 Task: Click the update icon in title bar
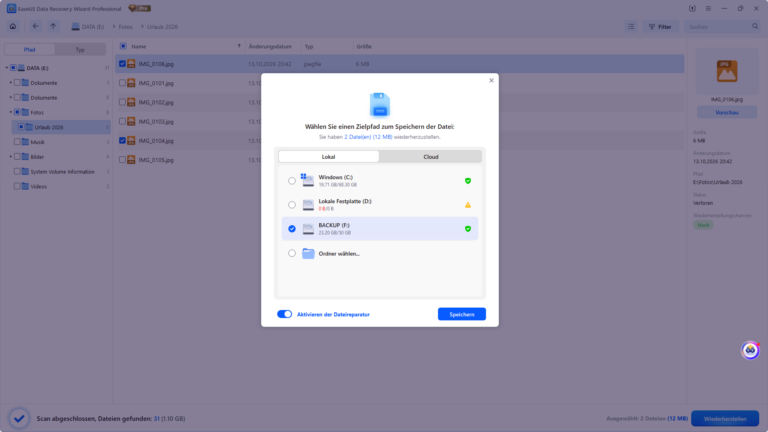click(692, 8)
